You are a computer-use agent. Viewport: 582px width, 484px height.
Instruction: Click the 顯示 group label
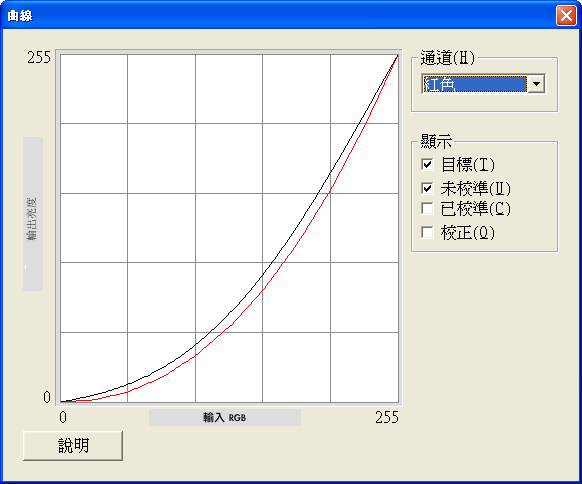[x=436, y=141]
